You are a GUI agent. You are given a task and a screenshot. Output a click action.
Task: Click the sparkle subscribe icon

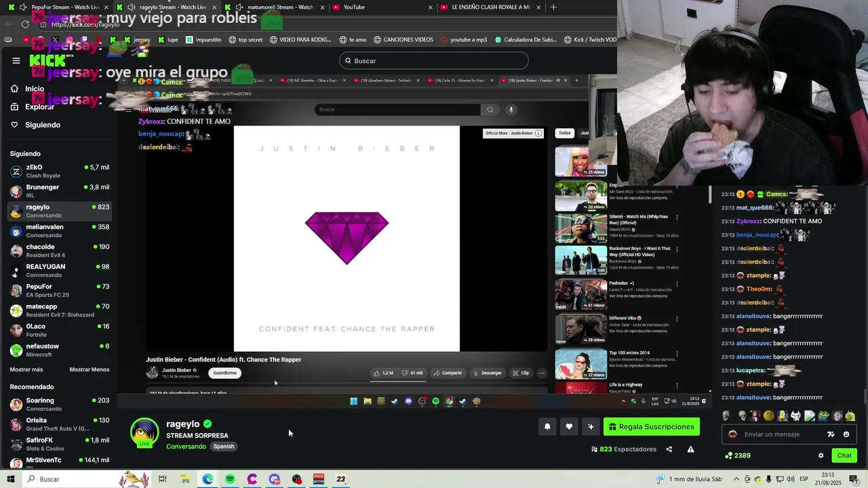pyautogui.click(x=591, y=426)
